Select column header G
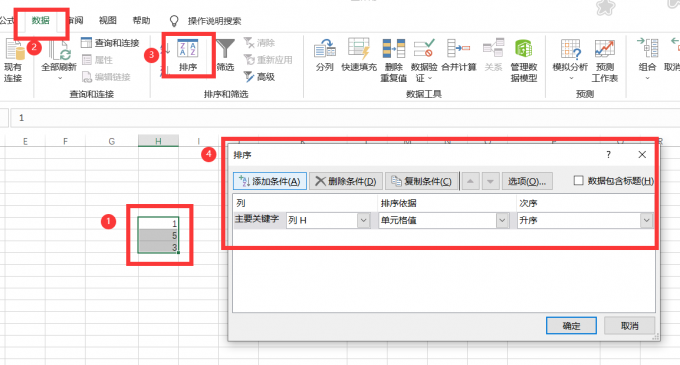The image size is (680, 365). (x=111, y=141)
